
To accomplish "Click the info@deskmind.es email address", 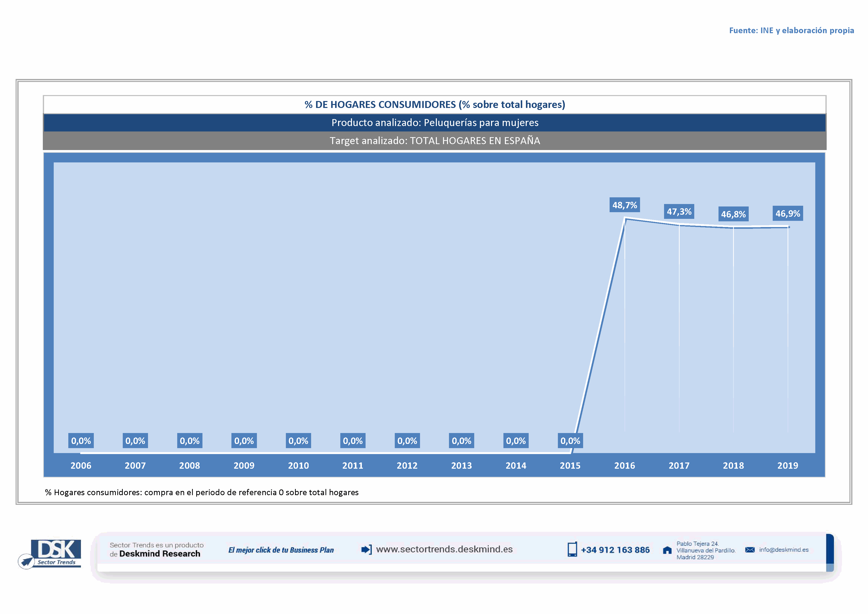I will [784, 549].
